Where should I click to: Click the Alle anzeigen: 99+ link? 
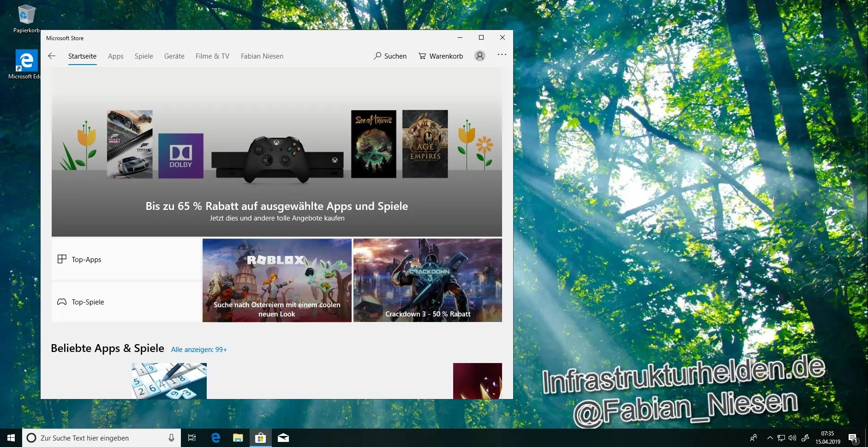tap(199, 350)
